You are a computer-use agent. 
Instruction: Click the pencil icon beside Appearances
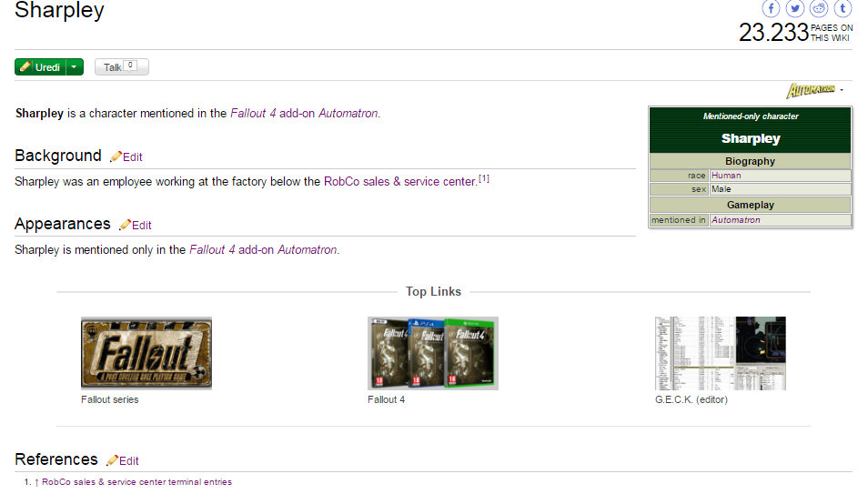pyautogui.click(x=125, y=225)
